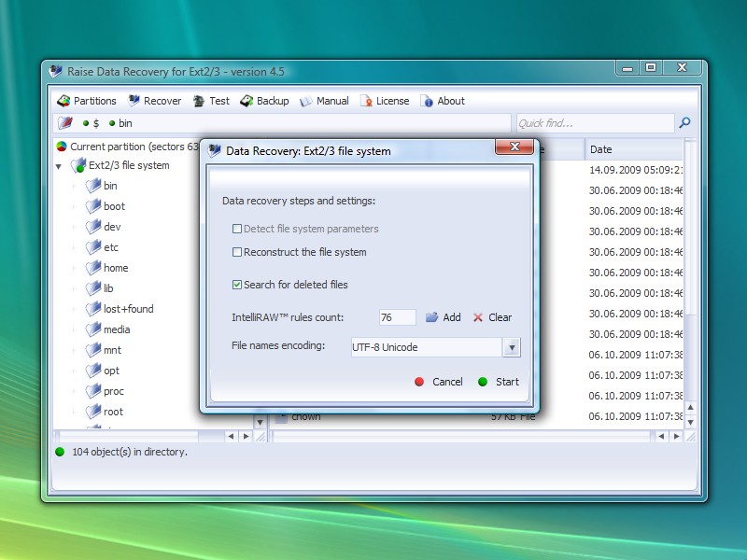The image size is (747, 560).
Task: Open the Manual menu item
Action: click(x=324, y=101)
